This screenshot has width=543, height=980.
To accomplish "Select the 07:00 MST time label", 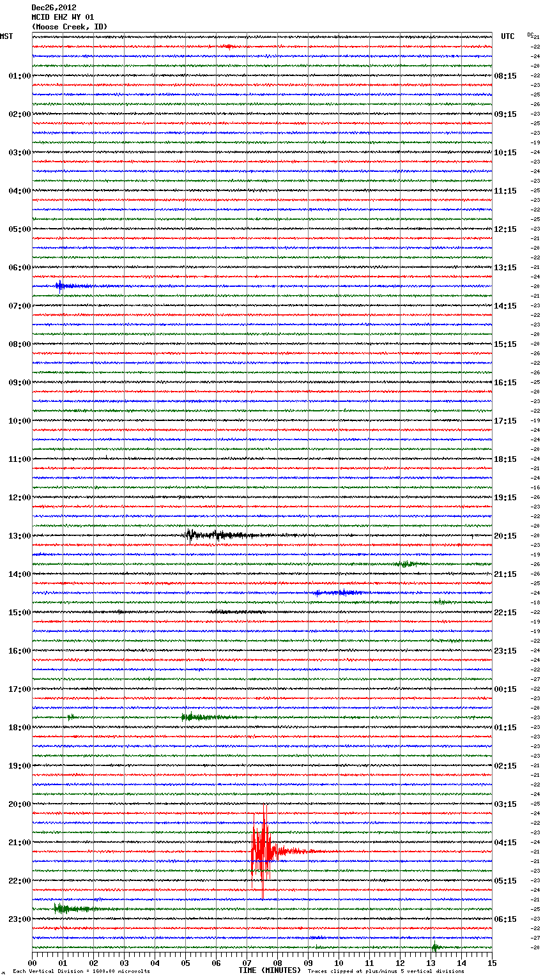I will coord(20,306).
